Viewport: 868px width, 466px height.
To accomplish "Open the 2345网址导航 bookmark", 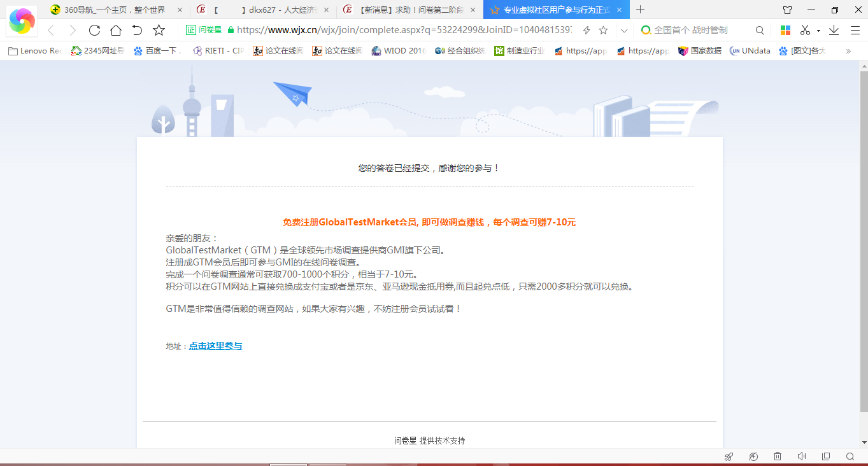I will (97, 51).
